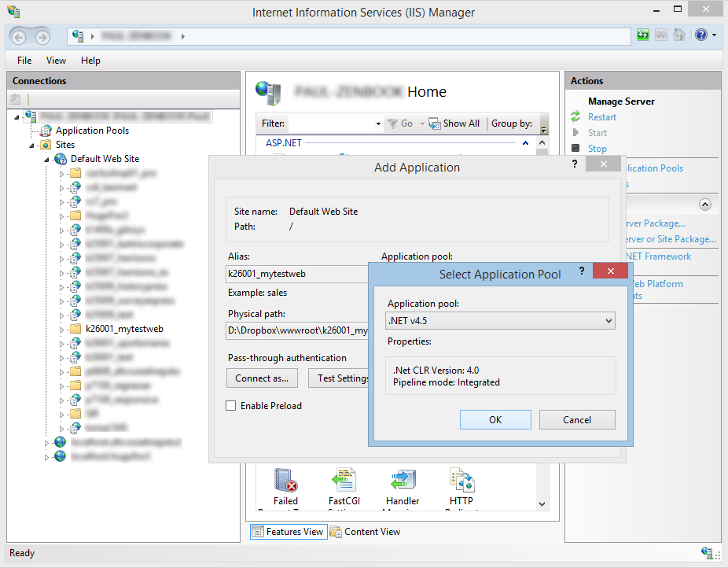The height and width of the screenshot is (568, 728).
Task: Collapse the ASP.NET feature group
Action: (525, 143)
